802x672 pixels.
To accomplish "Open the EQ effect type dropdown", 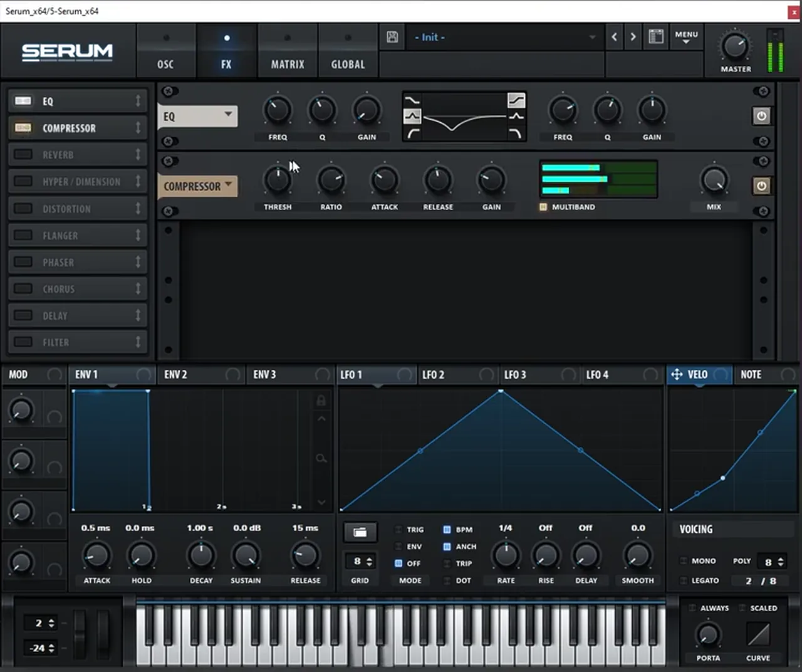I will 197,116.
